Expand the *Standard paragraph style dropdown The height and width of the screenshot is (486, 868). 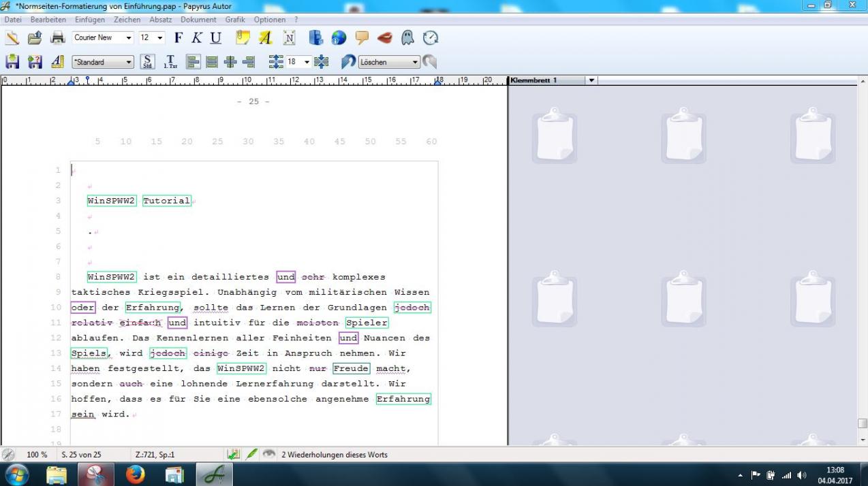[x=128, y=62]
